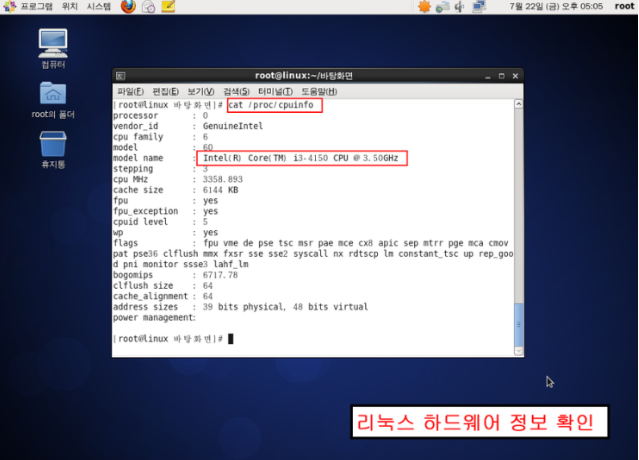The height and width of the screenshot is (460, 639).
Task: Click the GNOME foot icon beside 프로그램
Action: (9, 7)
